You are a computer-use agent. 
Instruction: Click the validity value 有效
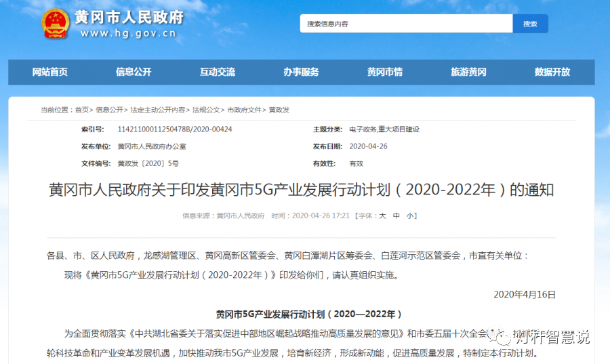[356, 163]
